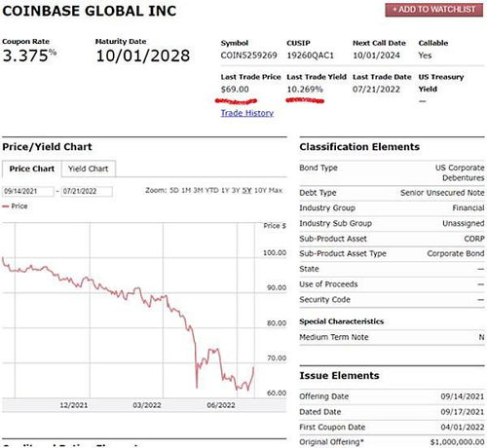This screenshot has height=448, width=487.
Task: Click the offering date 09/14/2021
Action: tap(463, 396)
